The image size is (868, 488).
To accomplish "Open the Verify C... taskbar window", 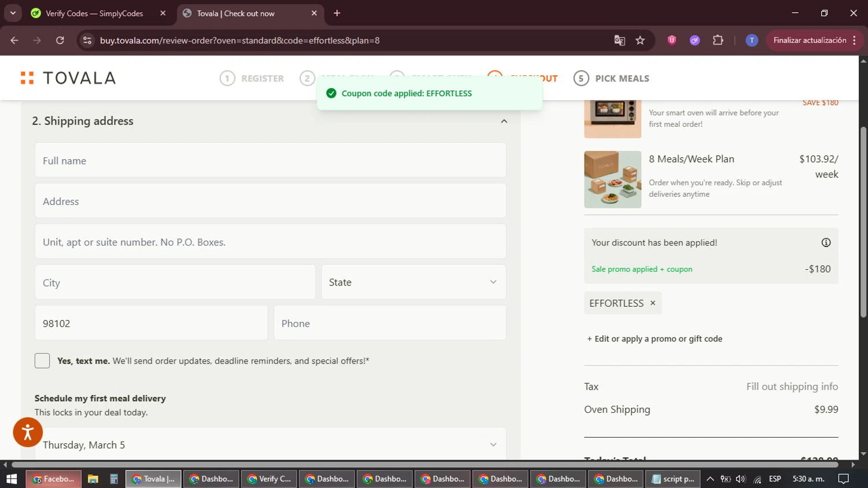I will point(269,479).
